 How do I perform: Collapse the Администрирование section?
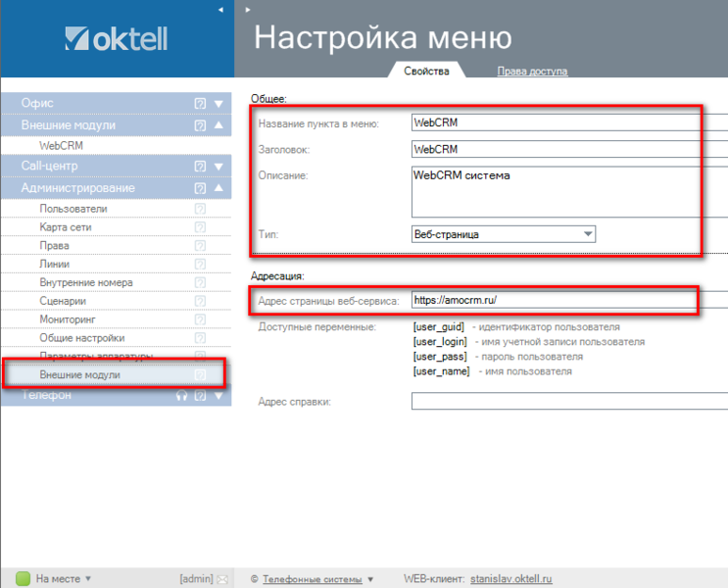219,188
